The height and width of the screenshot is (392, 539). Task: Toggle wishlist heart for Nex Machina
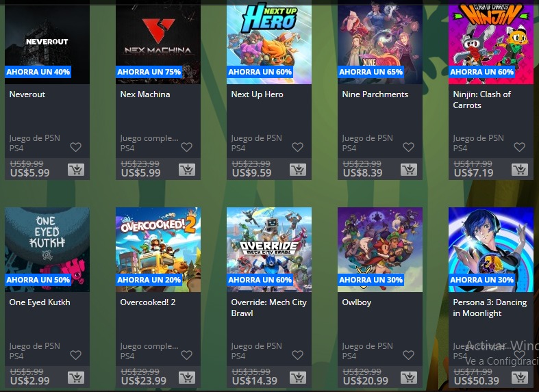click(x=187, y=147)
